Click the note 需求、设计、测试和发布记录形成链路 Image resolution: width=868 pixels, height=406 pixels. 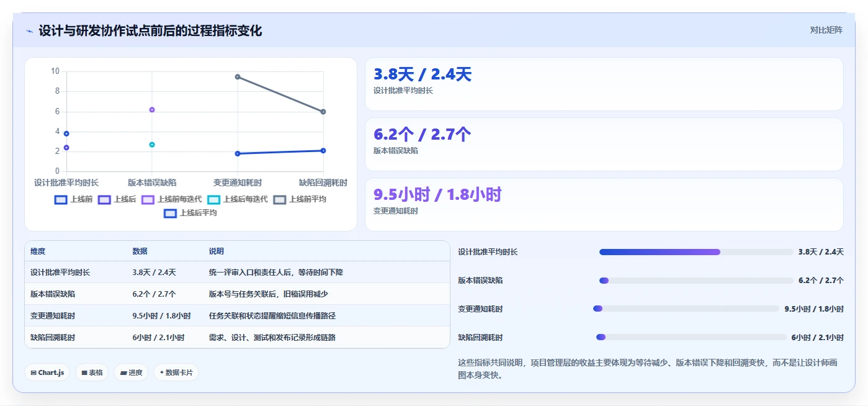pos(272,337)
